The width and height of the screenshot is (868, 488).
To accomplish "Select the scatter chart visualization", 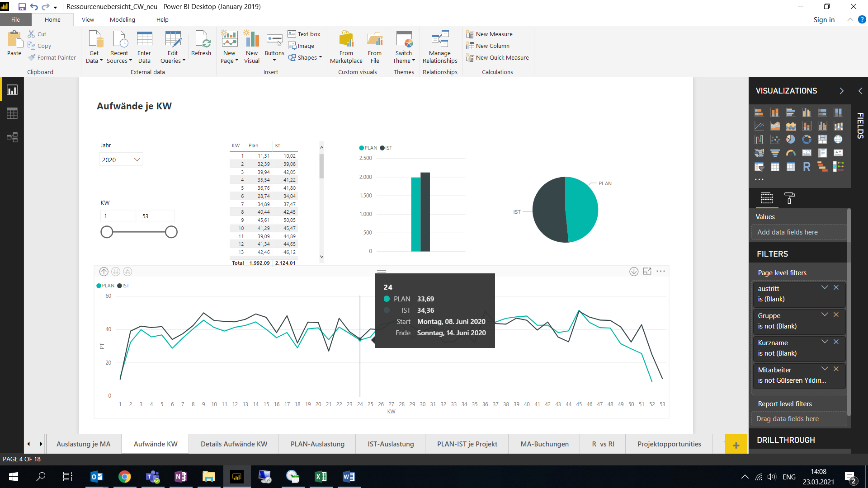I will (x=775, y=140).
